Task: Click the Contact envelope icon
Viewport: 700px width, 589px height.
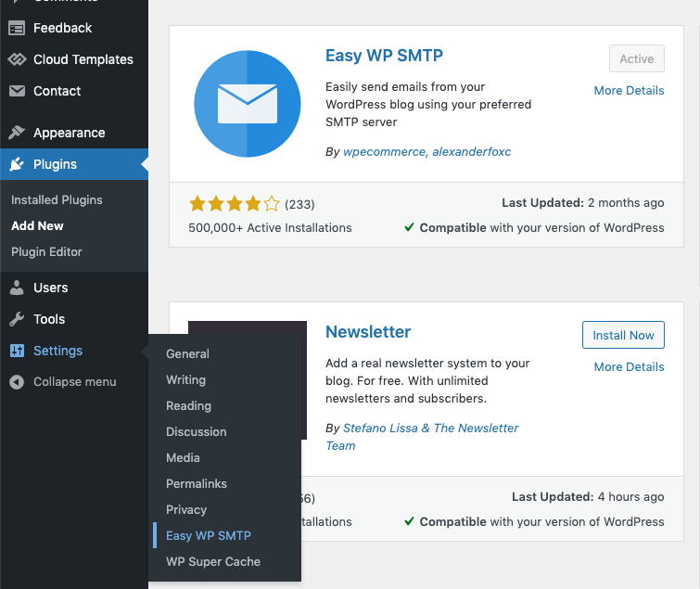Action: (x=17, y=91)
